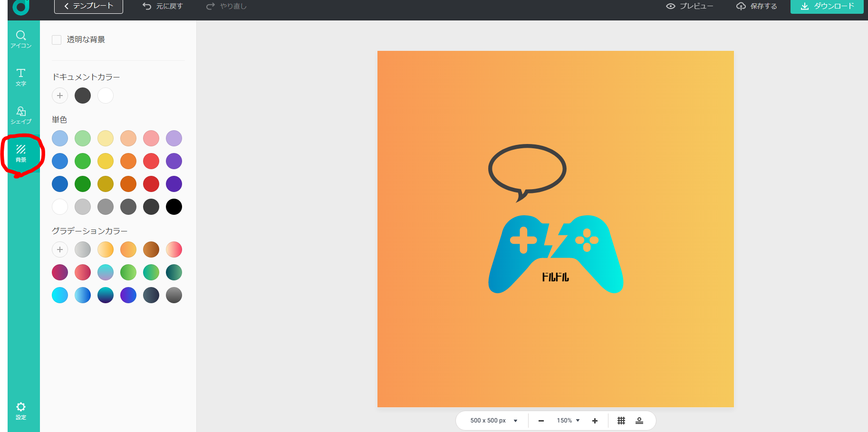Click the zoom out minus icon
This screenshot has height=432, width=868.
(x=541, y=421)
